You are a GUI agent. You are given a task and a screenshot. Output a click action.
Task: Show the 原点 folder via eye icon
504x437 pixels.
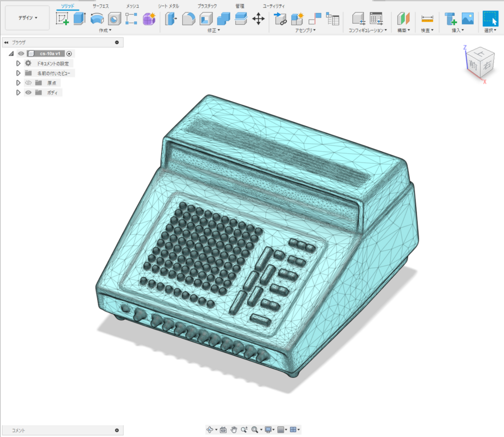tap(28, 83)
